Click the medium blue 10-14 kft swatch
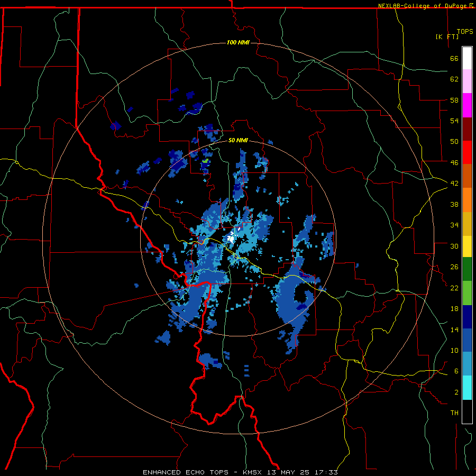 click(x=467, y=340)
